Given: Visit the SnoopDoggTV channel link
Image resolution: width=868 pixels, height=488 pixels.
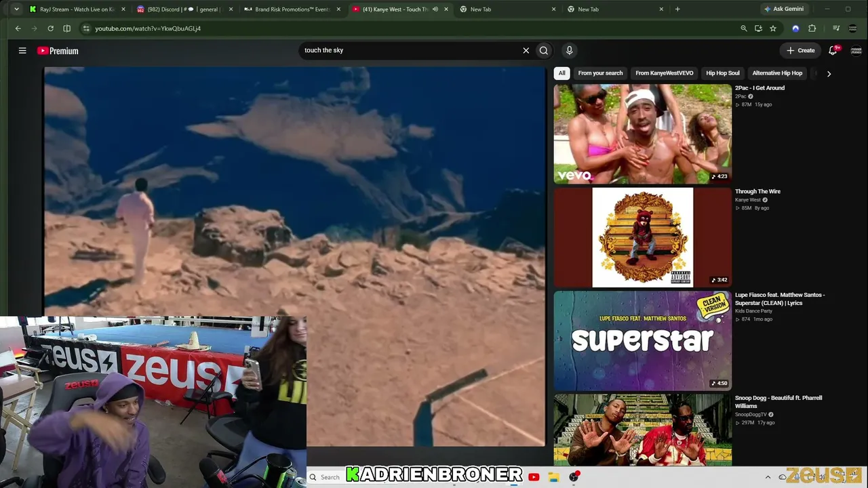Looking at the screenshot, I should coord(751,415).
